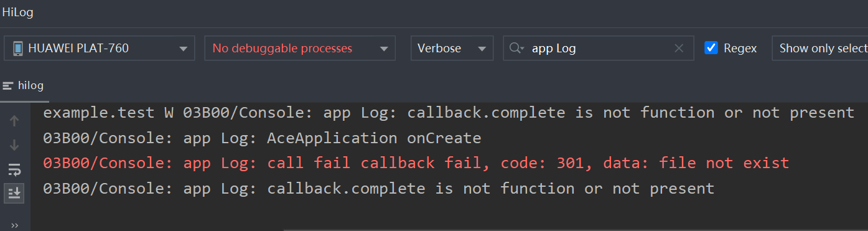The image size is (868, 231).
Task: Click the phone icon in device selector
Action: [x=18, y=48]
